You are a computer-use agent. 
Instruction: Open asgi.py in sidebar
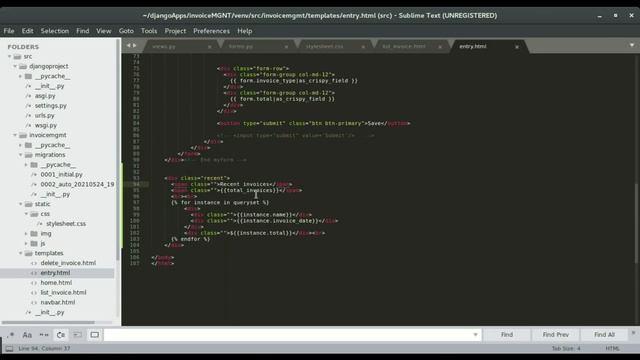coord(45,96)
